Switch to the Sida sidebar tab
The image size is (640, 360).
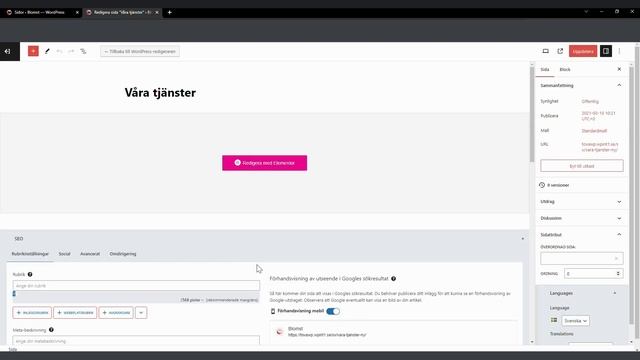coord(545,69)
